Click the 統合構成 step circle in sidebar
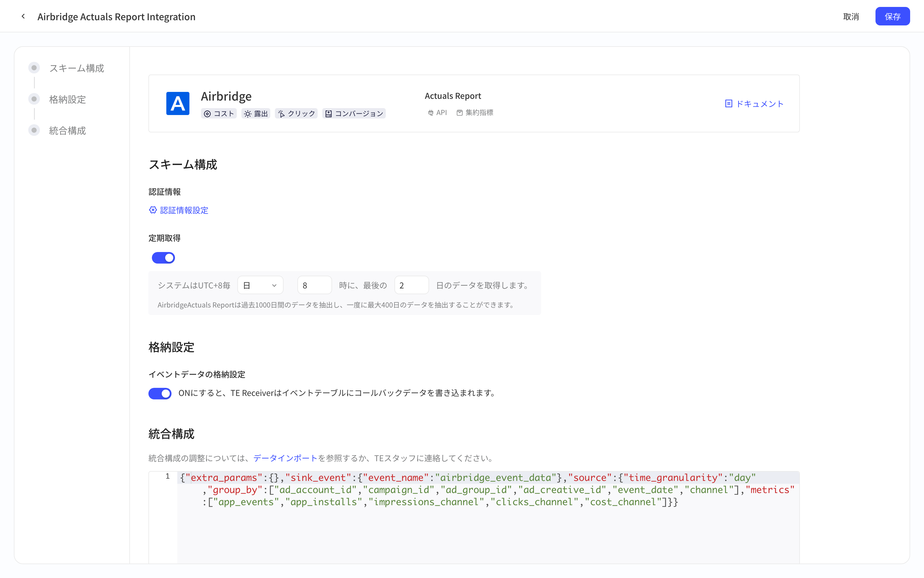 [34, 130]
